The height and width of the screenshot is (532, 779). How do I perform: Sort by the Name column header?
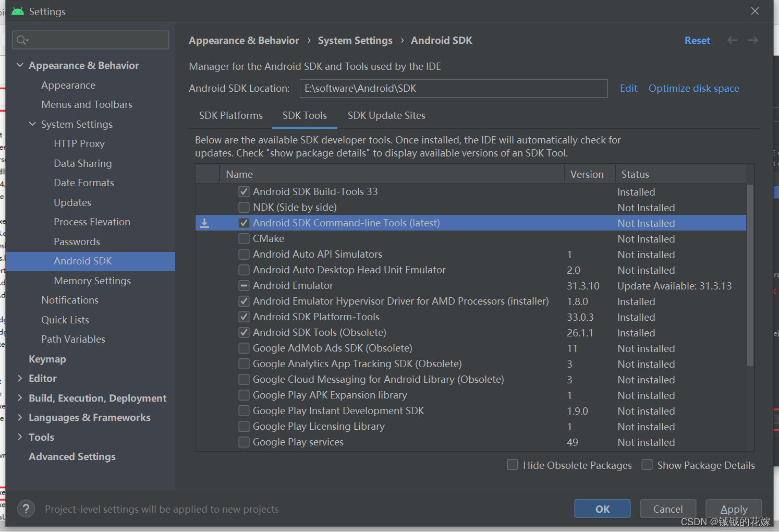coord(392,174)
